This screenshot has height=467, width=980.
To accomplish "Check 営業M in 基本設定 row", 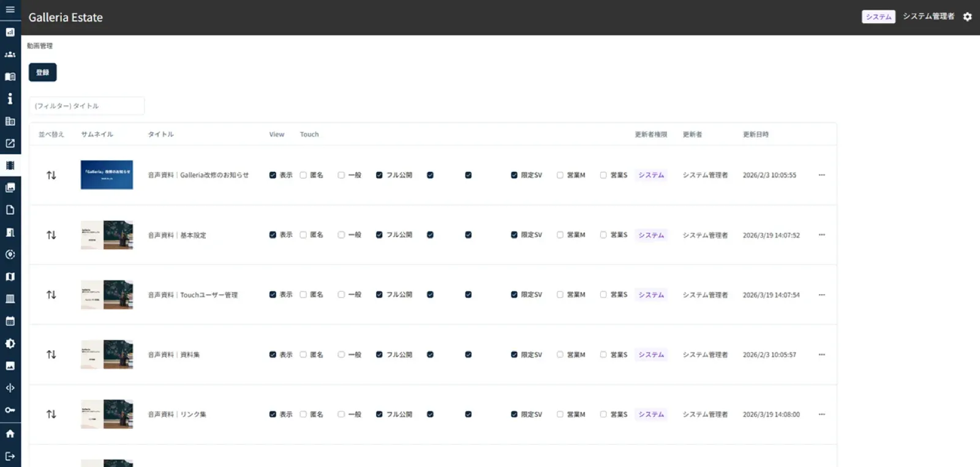I will [560, 235].
